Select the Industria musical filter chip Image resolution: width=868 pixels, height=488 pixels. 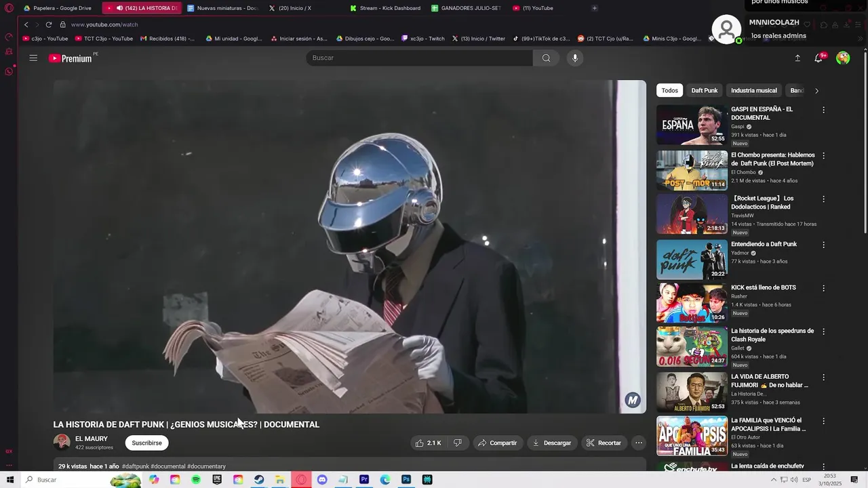pyautogui.click(x=753, y=90)
